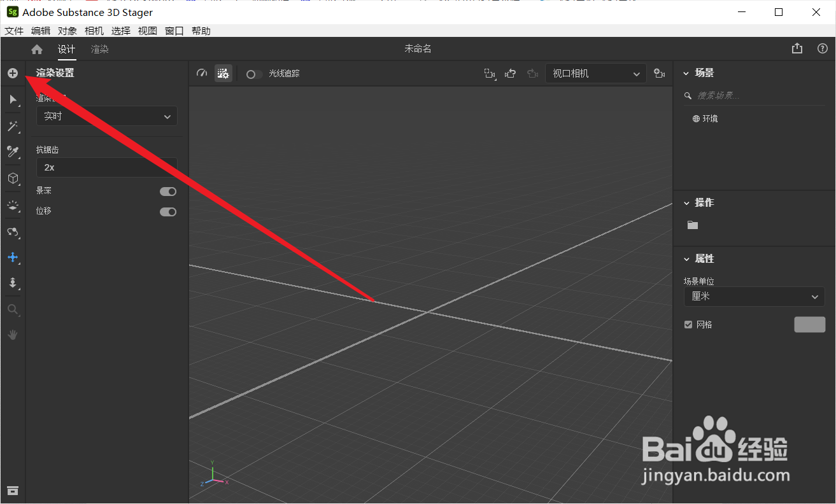Select the material eyedropper tool
This screenshot has width=836, height=504.
pos(13,151)
